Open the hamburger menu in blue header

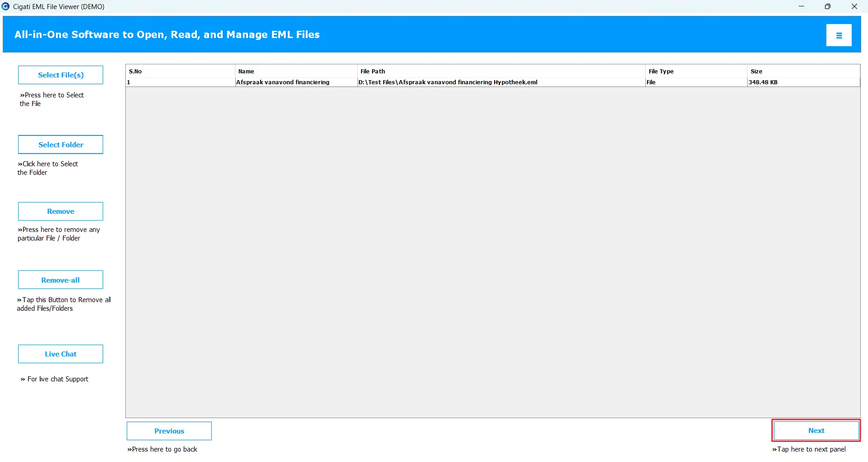point(839,35)
